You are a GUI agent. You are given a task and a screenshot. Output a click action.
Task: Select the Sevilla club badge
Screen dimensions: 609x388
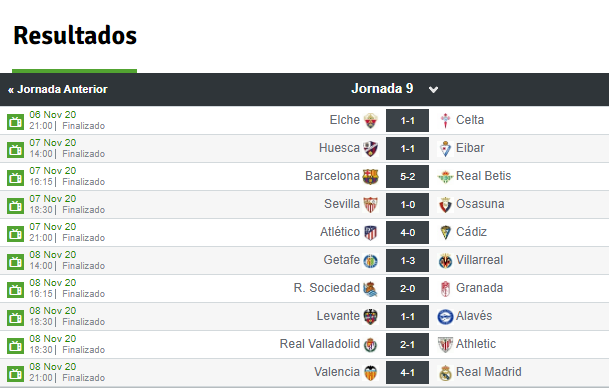pos(371,205)
